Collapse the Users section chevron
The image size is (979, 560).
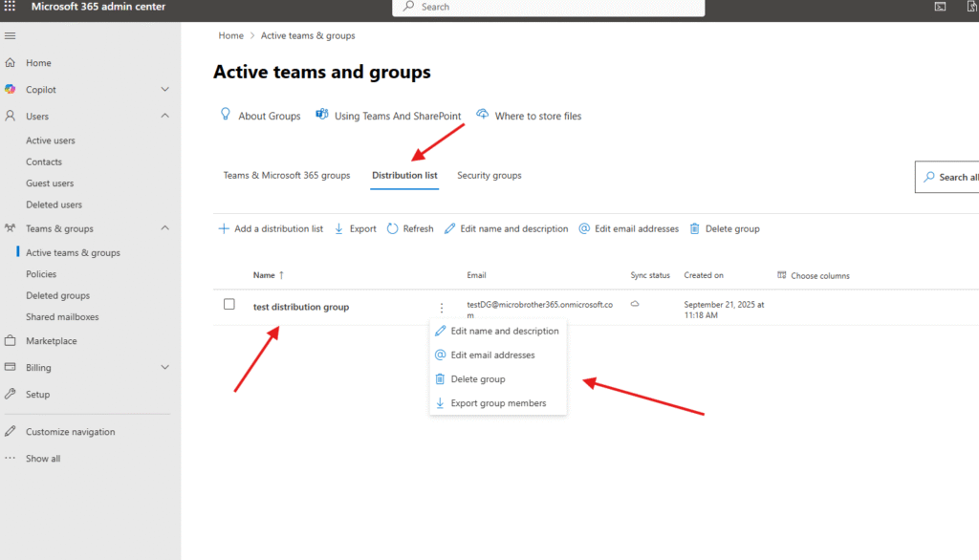164,116
